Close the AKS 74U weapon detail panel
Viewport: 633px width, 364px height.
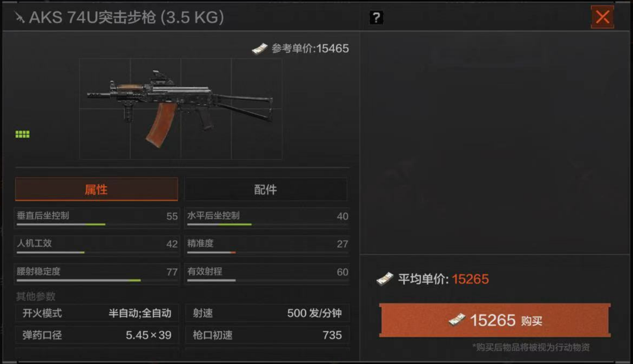(602, 17)
